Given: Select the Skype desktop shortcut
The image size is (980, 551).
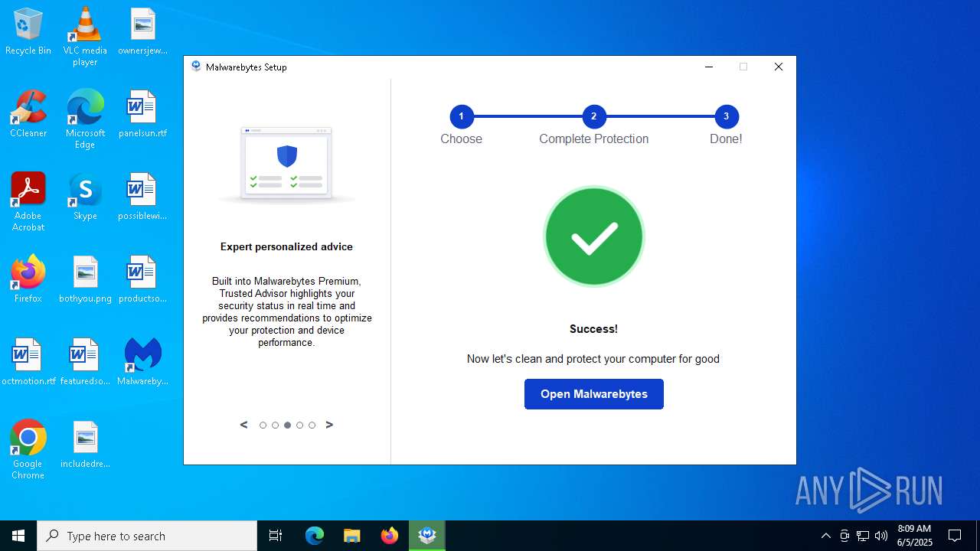Looking at the screenshot, I should [85, 197].
